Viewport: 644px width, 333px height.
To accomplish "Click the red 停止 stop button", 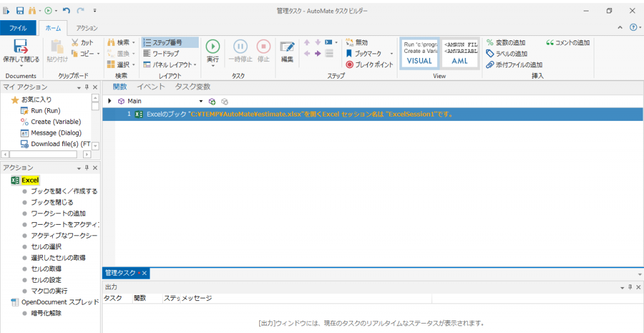I will 264,51.
